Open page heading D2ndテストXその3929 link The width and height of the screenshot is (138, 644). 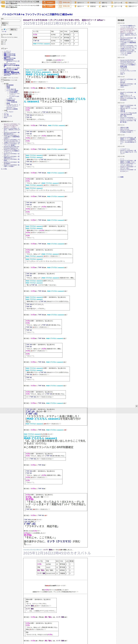(64, 20)
